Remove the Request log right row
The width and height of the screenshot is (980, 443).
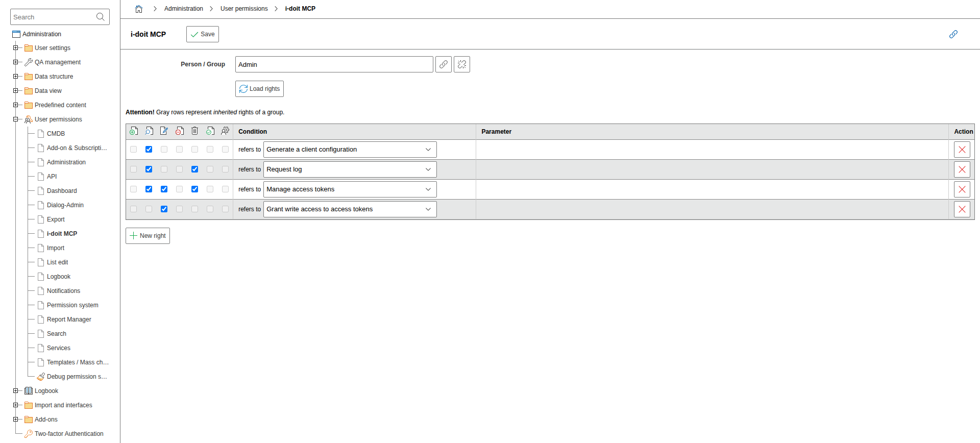click(962, 169)
